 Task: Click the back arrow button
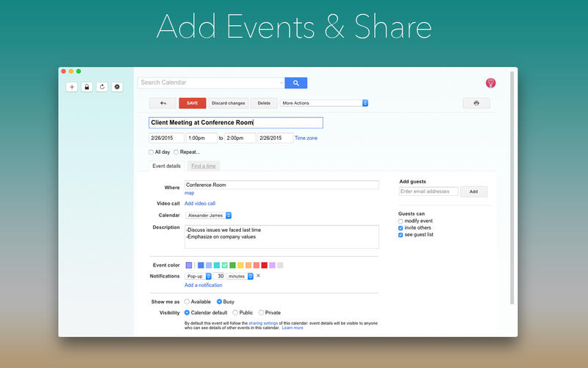[x=162, y=103]
